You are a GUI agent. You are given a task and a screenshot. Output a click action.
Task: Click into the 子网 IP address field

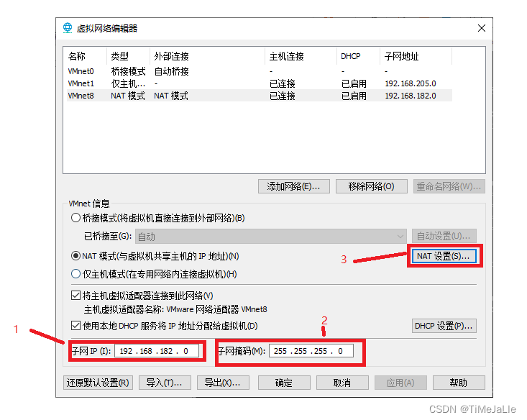click(x=155, y=351)
